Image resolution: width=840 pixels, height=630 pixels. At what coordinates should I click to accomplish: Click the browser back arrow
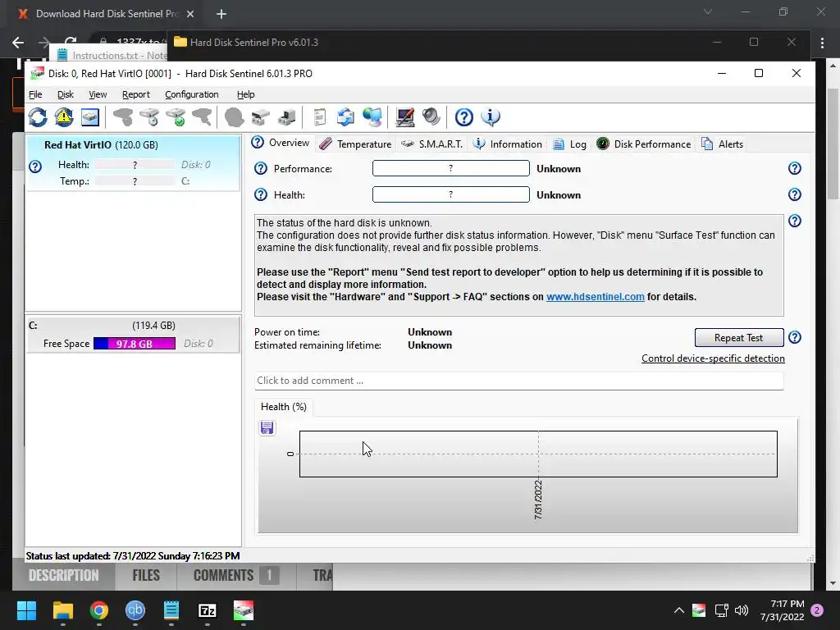[x=18, y=43]
